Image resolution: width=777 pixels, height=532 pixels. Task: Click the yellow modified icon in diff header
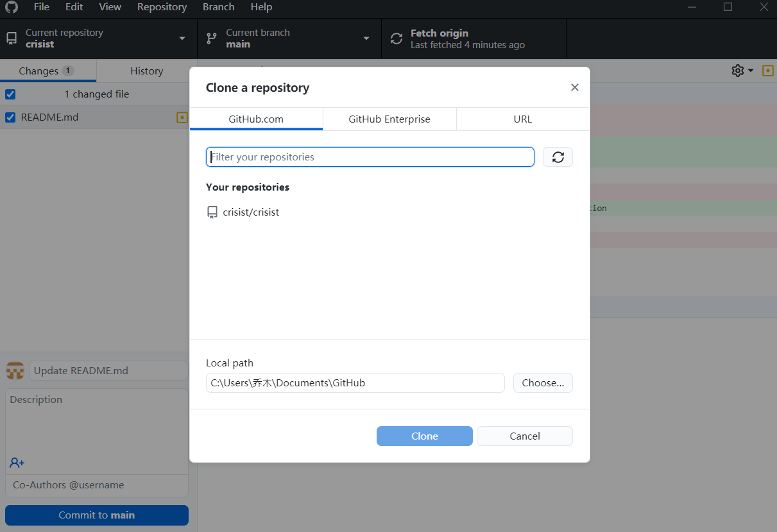768,71
